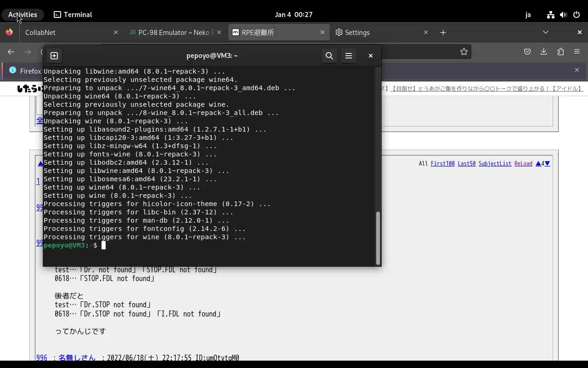Open new tab in Terminal window
This screenshot has width=588, height=368.
click(54, 56)
